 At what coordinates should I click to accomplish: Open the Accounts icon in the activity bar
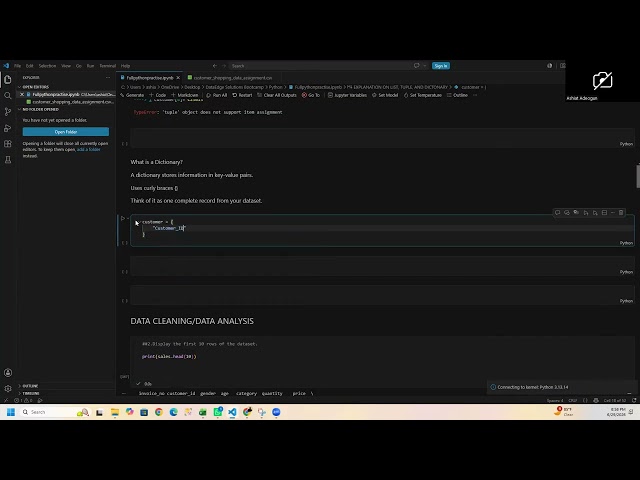pos(8,373)
